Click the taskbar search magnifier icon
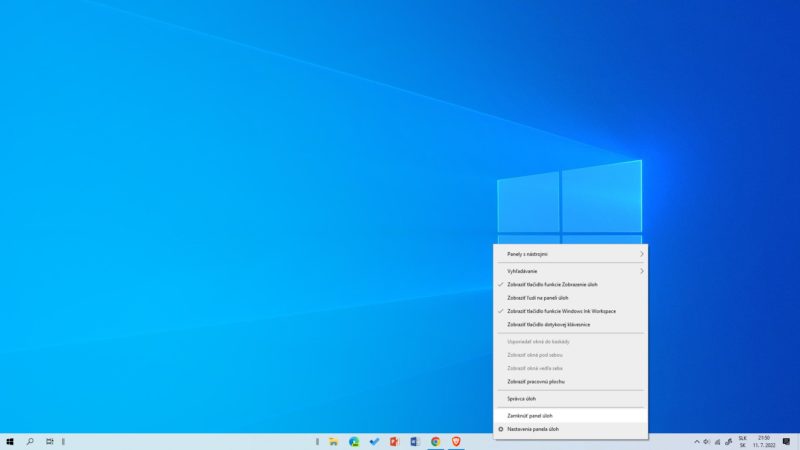The width and height of the screenshot is (800, 450). [x=30, y=441]
